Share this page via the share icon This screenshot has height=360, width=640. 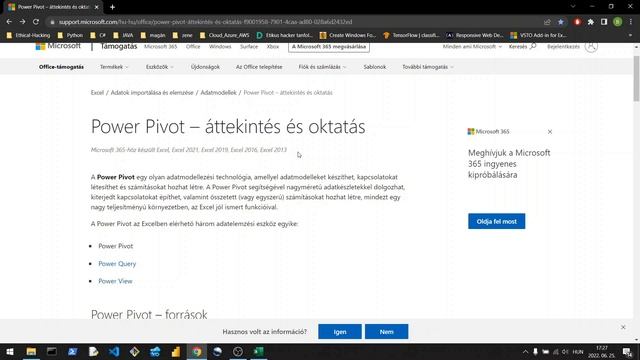click(547, 22)
